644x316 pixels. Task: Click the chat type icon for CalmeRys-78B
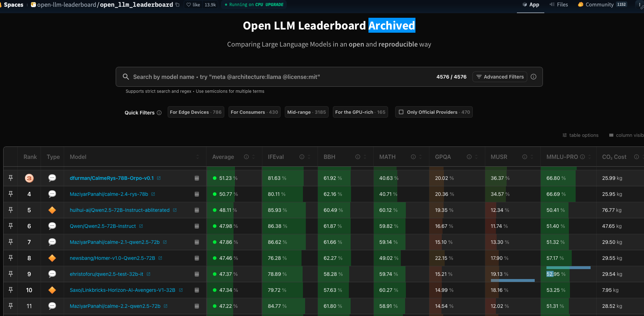(52, 178)
